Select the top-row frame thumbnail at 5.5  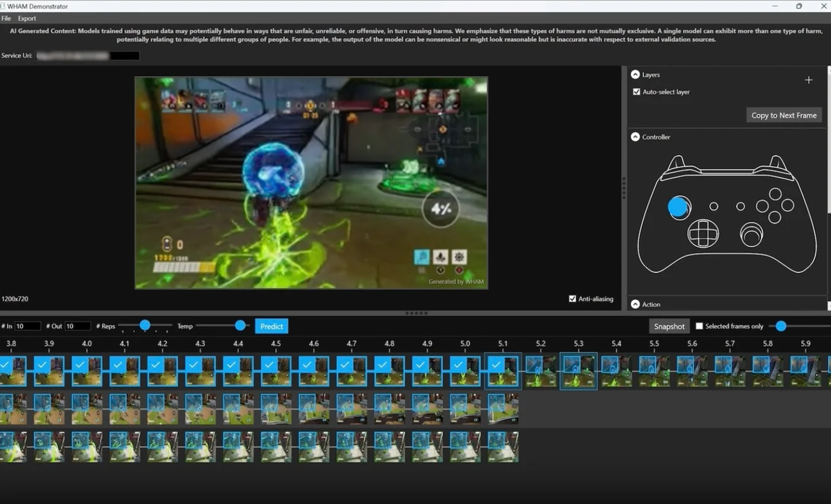[x=654, y=371]
